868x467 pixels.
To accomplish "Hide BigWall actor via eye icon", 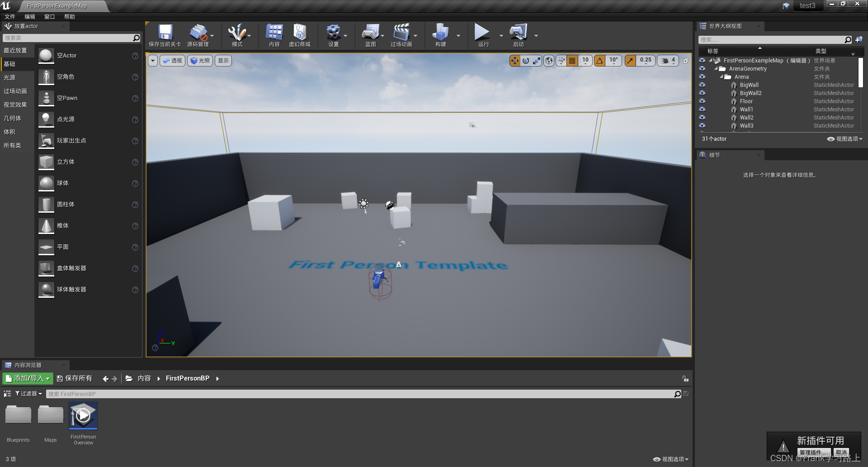I will click(702, 85).
